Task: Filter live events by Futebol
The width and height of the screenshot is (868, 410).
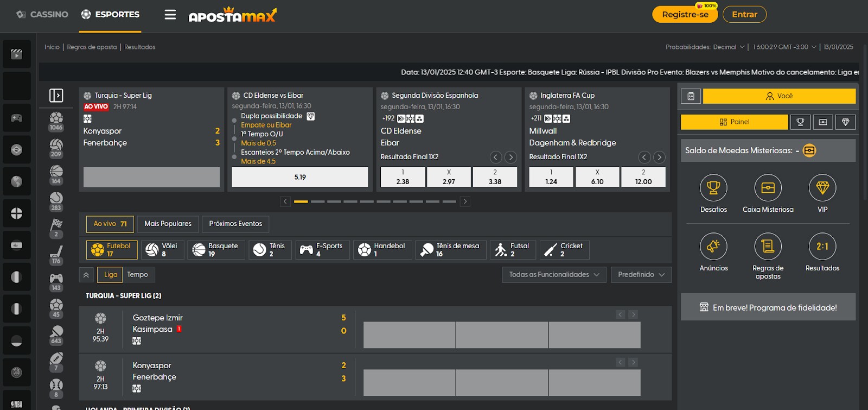Action: point(112,250)
